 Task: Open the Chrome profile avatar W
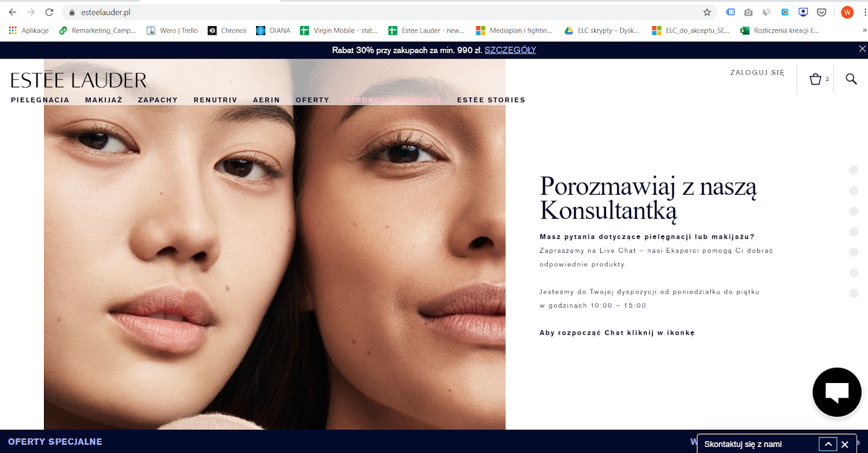847,12
